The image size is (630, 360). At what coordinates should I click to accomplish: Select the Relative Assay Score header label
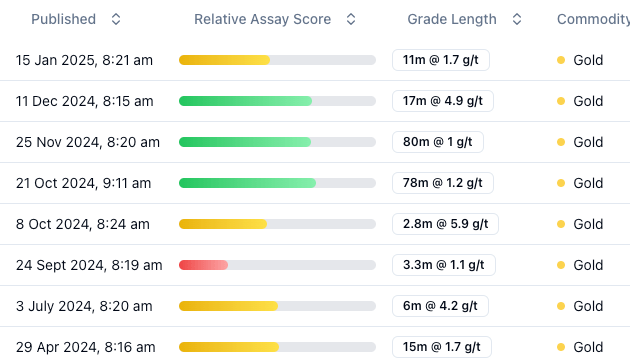(262, 19)
